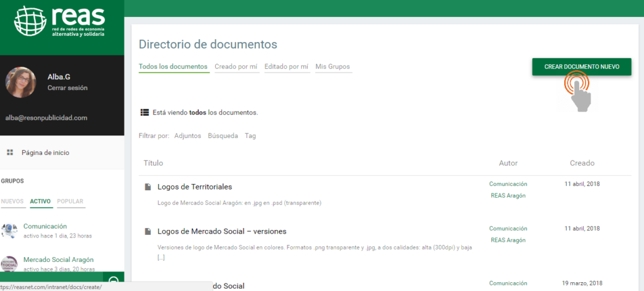Screen dimensions: 644x291
Task: Expand the Tag filter
Action: coord(250,135)
